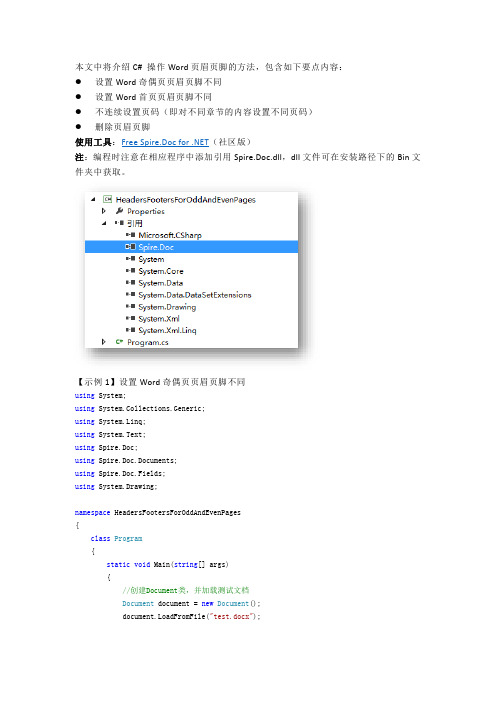This screenshot has width=496, height=702.
Task: Click the reference icon beside Microsoft.CSharp
Action: 130,235
